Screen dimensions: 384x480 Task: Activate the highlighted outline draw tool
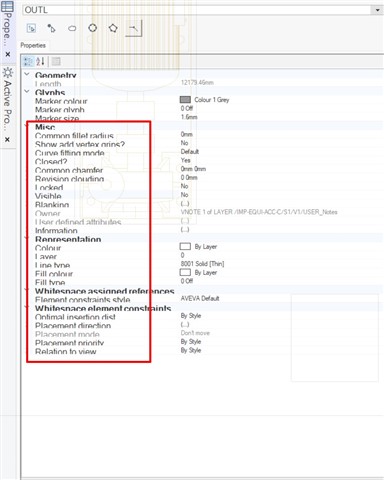click(x=134, y=28)
